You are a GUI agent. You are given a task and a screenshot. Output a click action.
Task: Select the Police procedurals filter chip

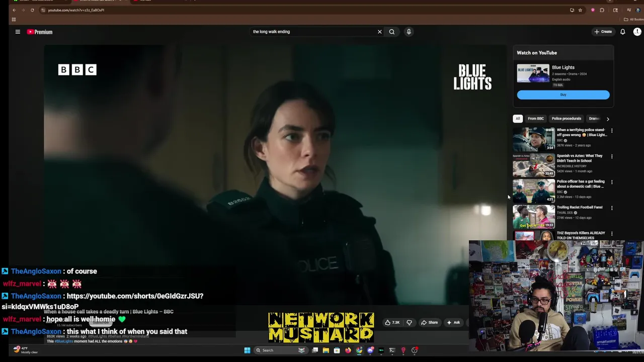click(567, 119)
